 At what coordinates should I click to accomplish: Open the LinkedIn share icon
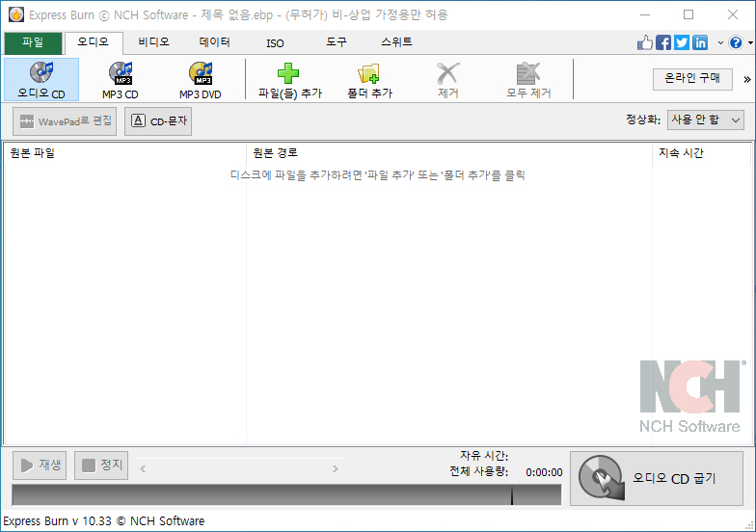click(700, 42)
